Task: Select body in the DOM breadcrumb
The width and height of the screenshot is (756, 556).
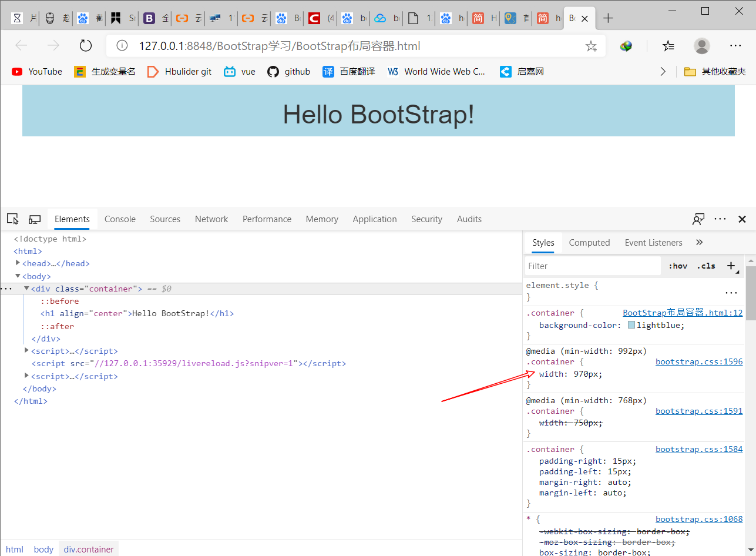Action: coord(43,549)
